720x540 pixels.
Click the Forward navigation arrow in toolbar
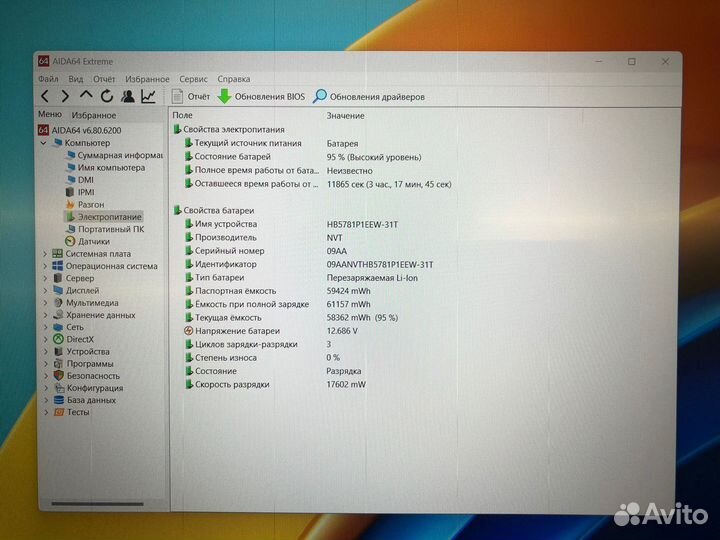coord(65,97)
